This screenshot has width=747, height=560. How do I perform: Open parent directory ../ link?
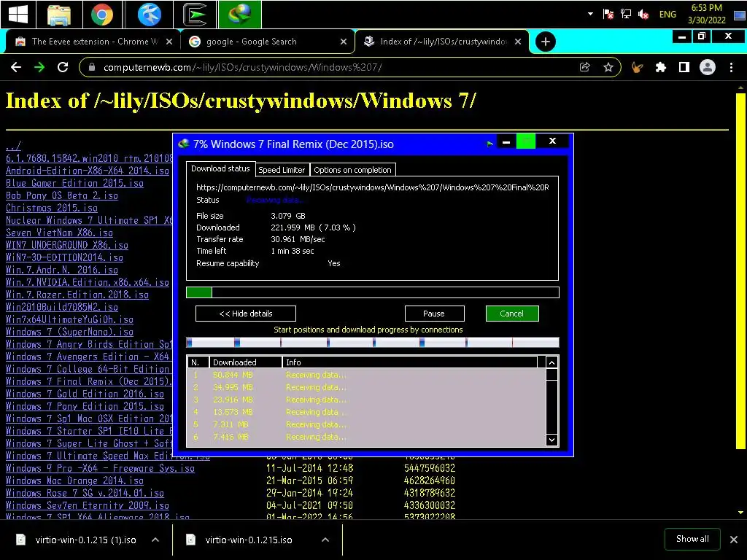(13, 146)
